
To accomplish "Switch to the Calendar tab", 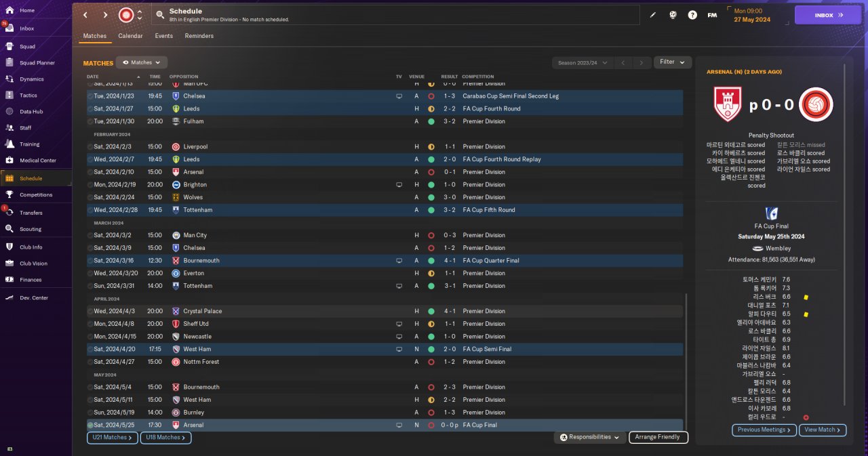I will point(130,36).
